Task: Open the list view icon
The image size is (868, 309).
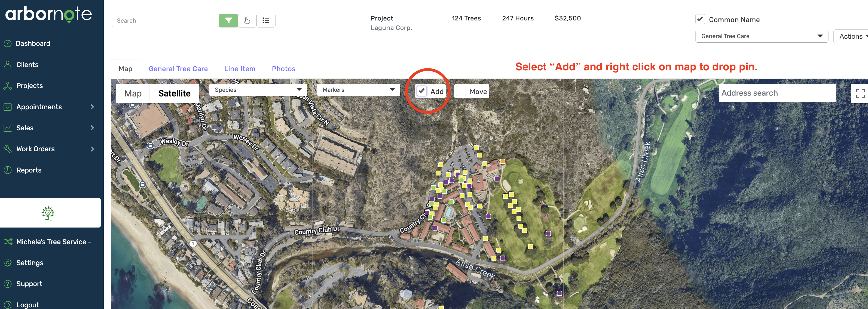Action: [266, 21]
